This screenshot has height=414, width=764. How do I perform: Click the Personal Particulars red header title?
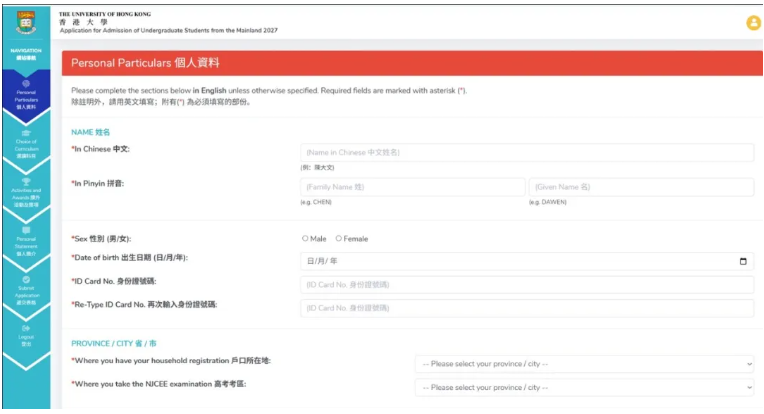point(145,63)
